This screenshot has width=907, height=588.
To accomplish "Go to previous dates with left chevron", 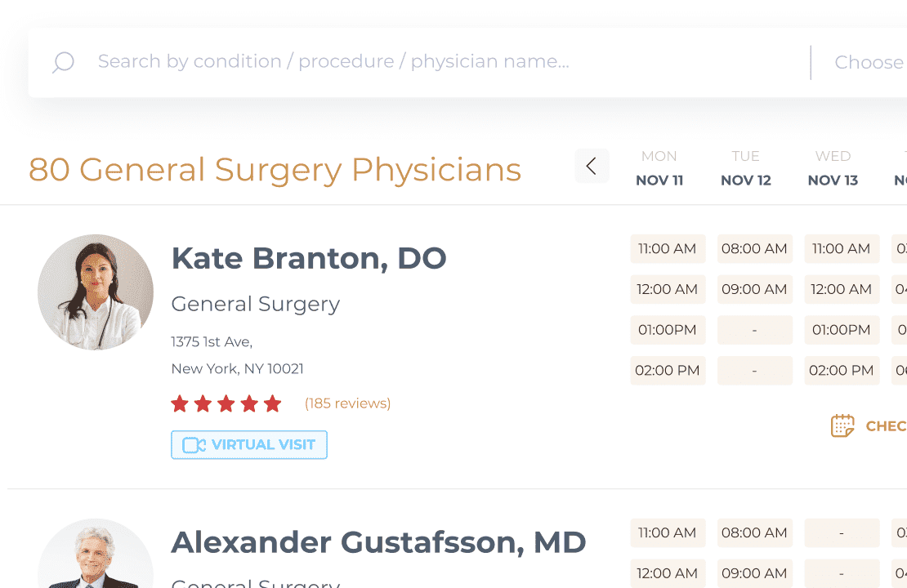I will [x=592, y=166].
